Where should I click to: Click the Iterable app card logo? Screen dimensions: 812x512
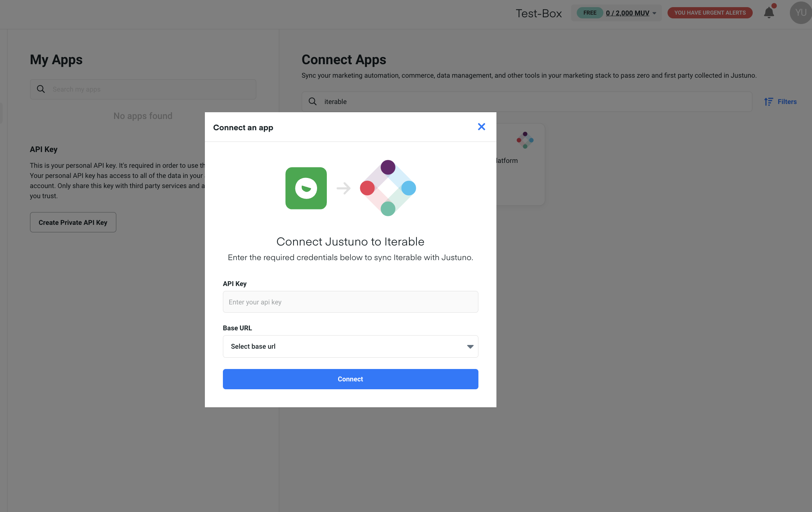coord(525,140)
